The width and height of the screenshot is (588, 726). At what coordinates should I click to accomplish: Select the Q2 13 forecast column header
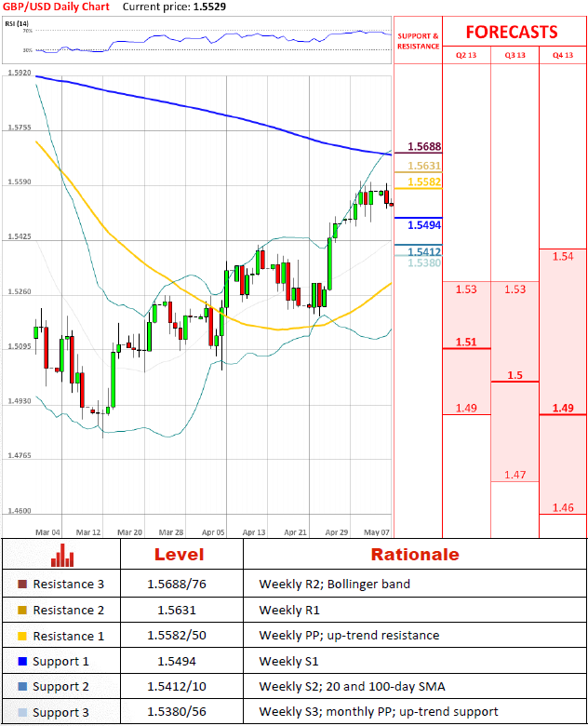tap(466, 55)
